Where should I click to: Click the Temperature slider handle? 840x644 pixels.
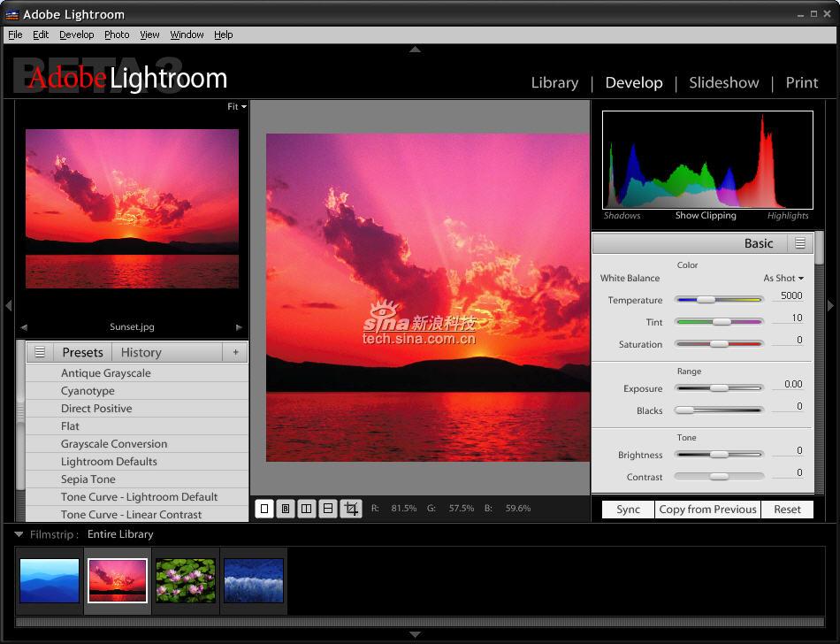click(x=706, y=300)
